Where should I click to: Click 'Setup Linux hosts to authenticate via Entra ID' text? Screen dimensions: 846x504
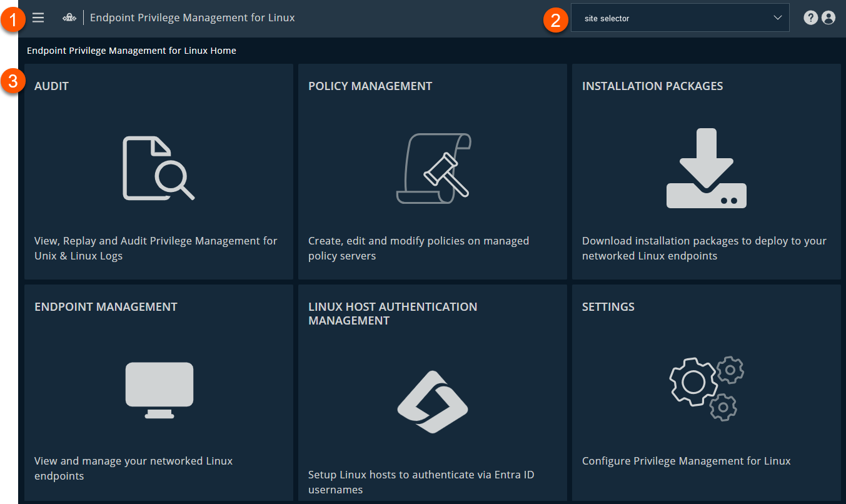(x=421, y=482)
